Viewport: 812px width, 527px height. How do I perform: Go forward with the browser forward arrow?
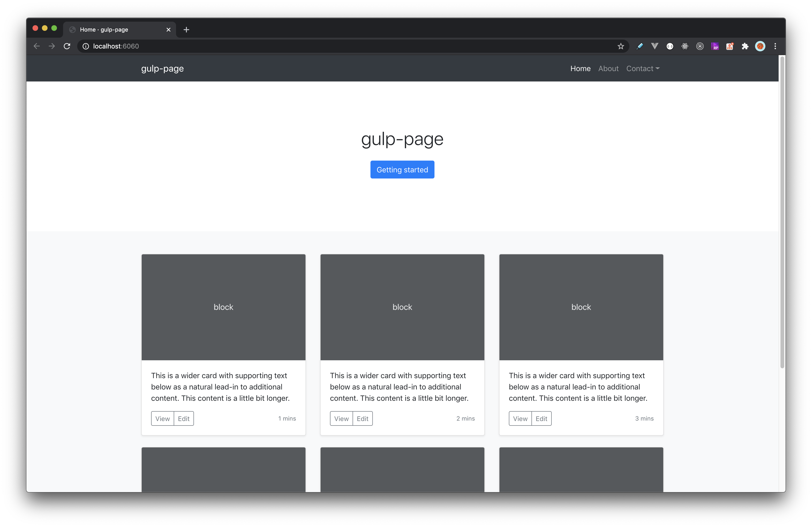point(52,46)
